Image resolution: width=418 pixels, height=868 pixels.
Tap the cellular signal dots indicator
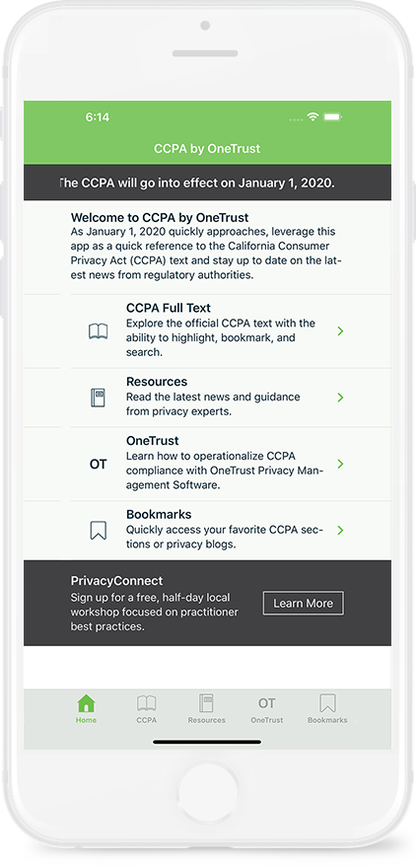(x=296, y=119)
